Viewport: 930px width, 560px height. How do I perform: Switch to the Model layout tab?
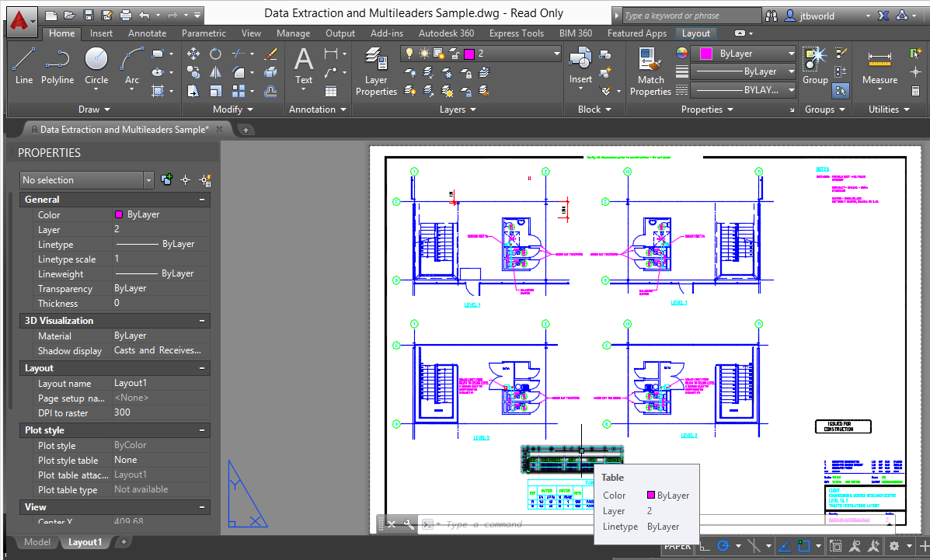tap(37, 542)
